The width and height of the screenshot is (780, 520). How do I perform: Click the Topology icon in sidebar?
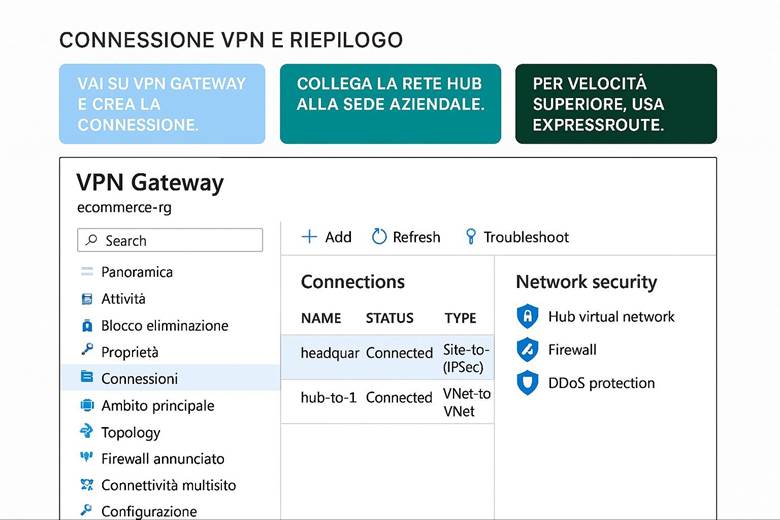click(x=86, y=433)
